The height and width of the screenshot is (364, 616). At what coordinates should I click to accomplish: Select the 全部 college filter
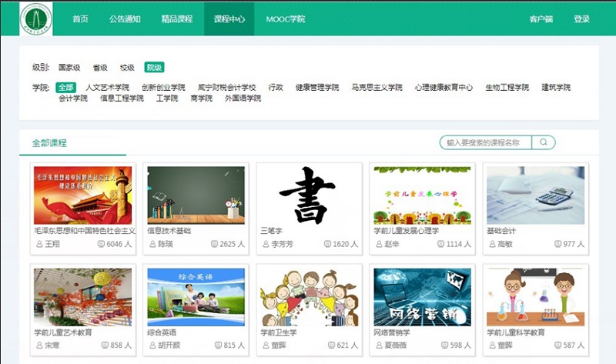(65, 88)
